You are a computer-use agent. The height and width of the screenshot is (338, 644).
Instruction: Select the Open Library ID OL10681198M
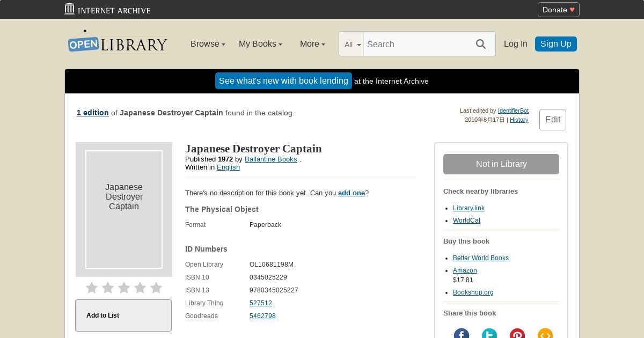pos(272,264)
